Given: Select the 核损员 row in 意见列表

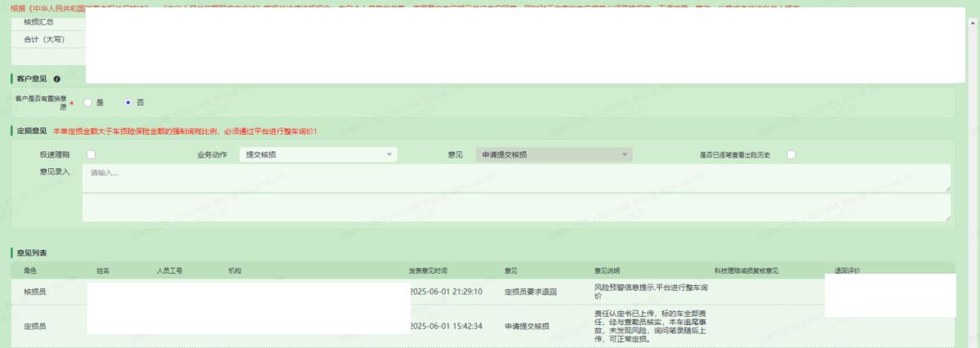Looking at the screenshot, I should point(35,292).
